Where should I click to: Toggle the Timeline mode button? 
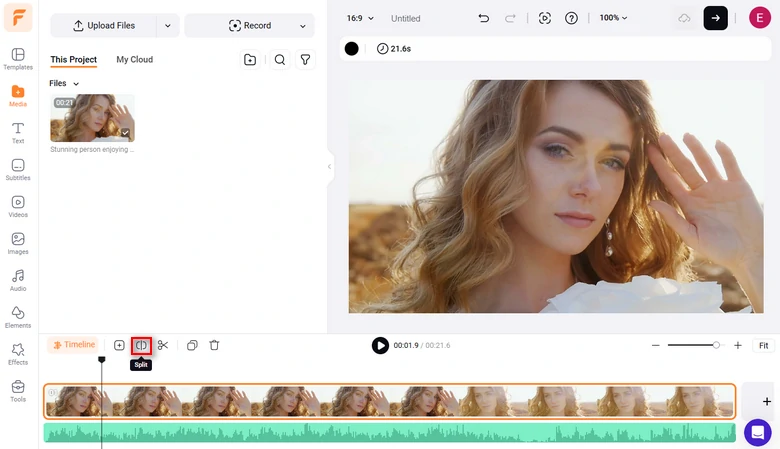[x=73, y=345]
